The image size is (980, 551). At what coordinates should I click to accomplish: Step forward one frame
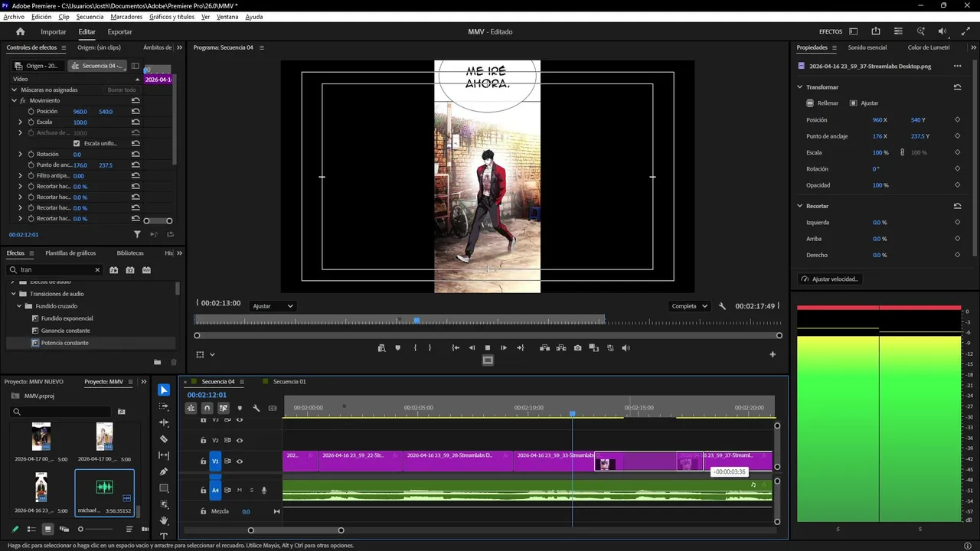pyautogui.click(x=504, y=347)
